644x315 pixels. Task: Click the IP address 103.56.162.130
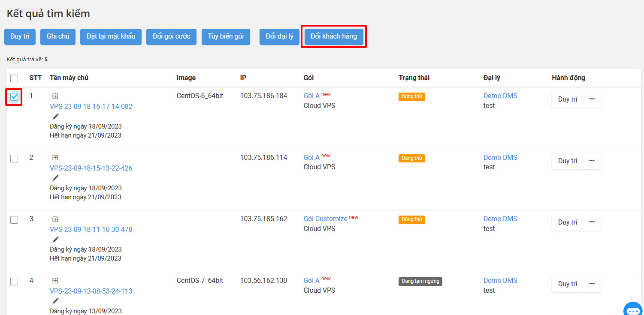pos(263,280)
